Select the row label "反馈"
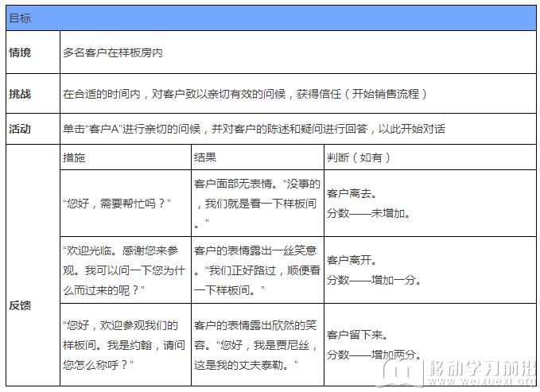Viewport: 540px width, 392px height. coord(20,305)
